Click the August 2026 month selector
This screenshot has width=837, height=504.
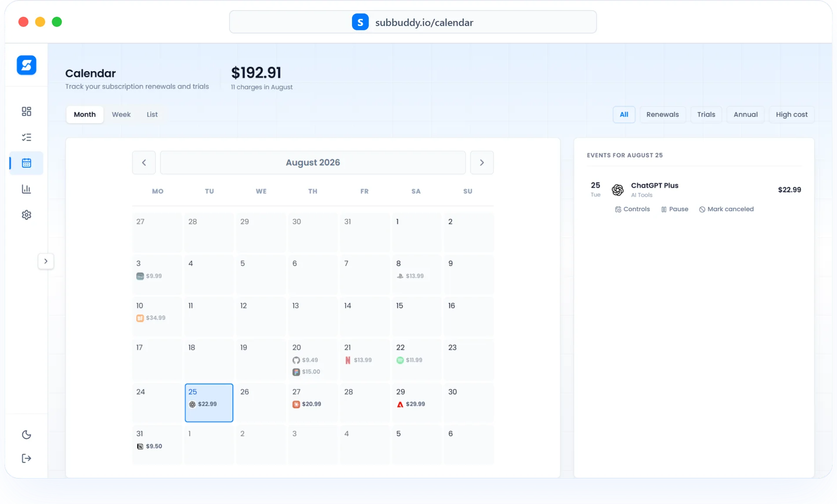tap(313, 162)
